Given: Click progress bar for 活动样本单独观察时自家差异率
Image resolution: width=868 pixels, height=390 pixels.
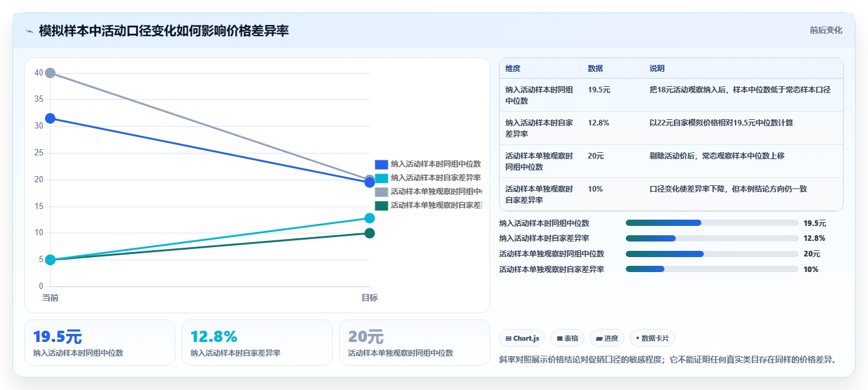Looking at the screenshot, I should coord(712,269).
